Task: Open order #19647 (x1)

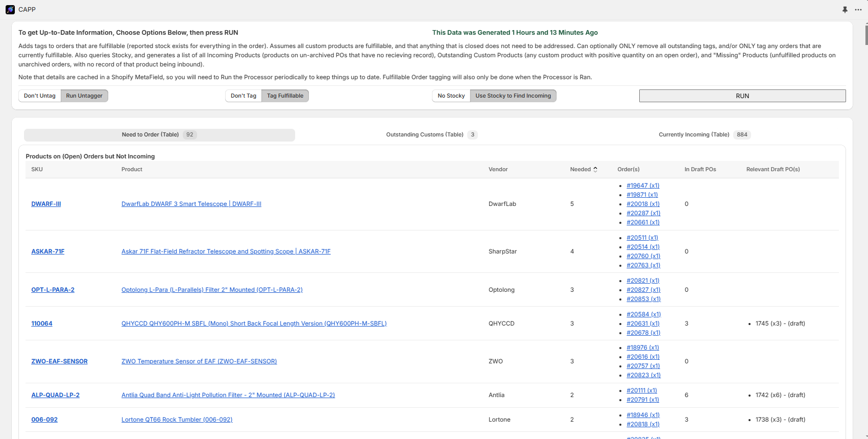Action: coord(643,186)
